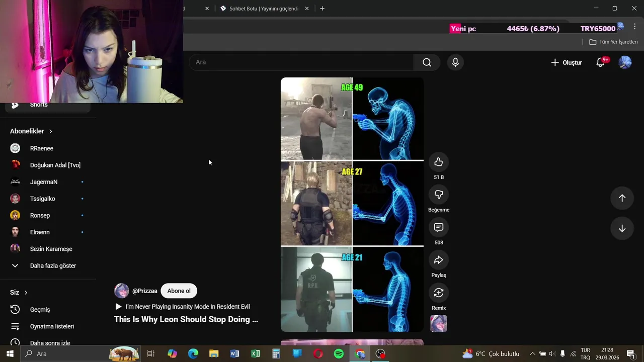This screenshot has height=362, width=644.
Task: Open Calculator from the taskbar
Action: coord(276,354)
